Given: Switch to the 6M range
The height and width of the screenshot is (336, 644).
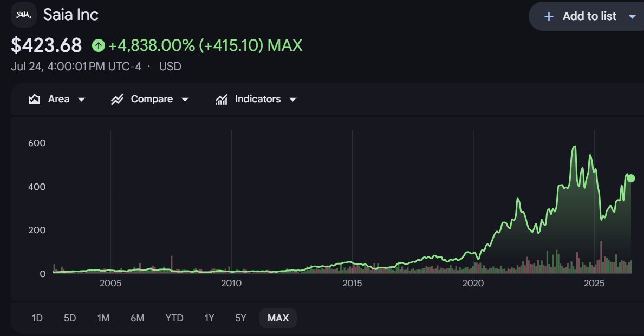Looking at the screenshot, I should (x=138, y=318).
